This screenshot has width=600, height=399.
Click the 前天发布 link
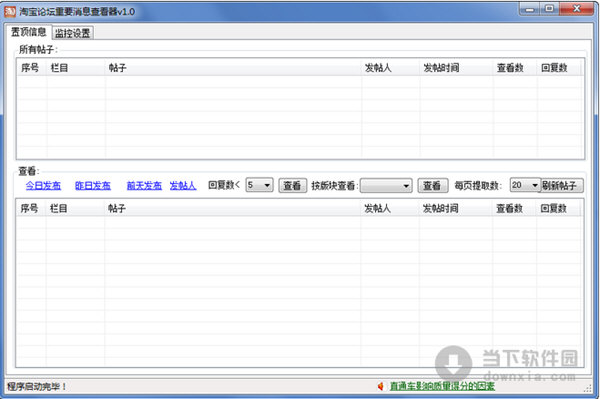(144, 186)
